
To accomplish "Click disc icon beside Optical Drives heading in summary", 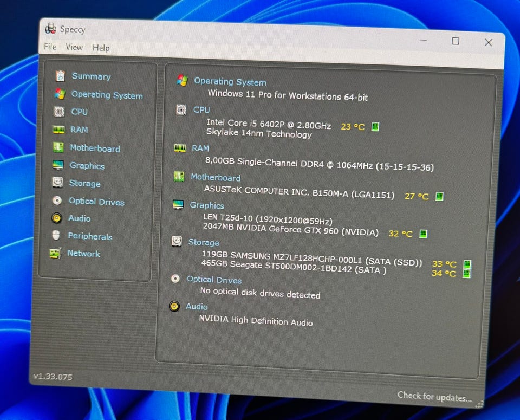I will coord(175,279).
